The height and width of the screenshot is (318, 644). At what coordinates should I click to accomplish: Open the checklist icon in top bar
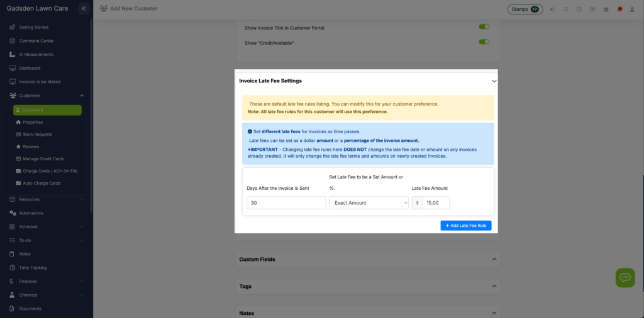(565, 9)
